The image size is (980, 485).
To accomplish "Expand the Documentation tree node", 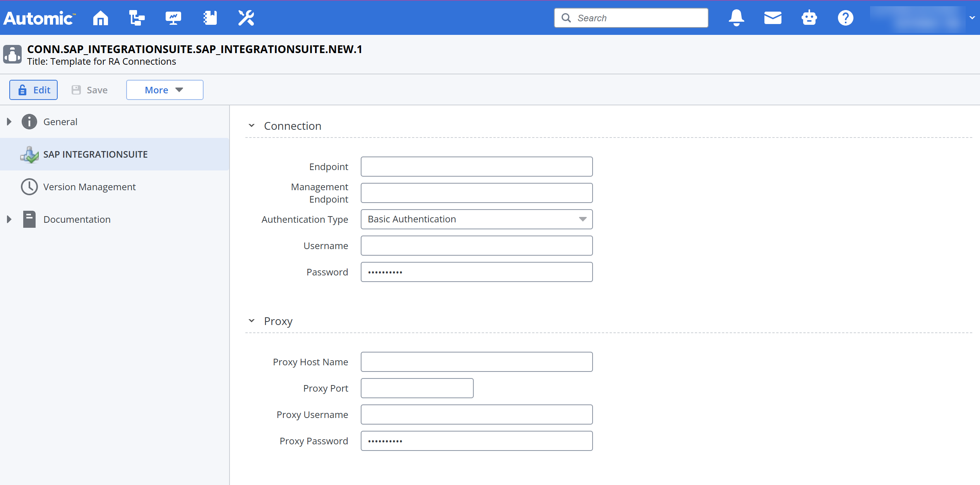I will pyautogui.click(x=9, y=219).
